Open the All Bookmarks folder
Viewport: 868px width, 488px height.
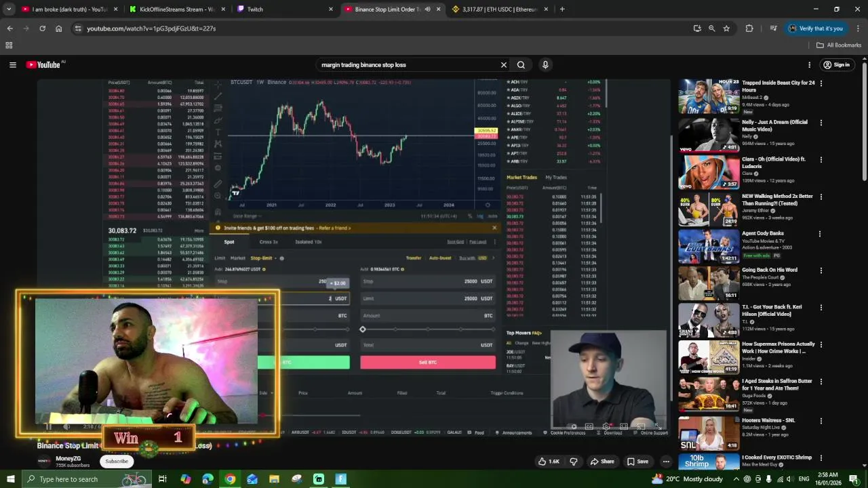[x=839, y=45]
